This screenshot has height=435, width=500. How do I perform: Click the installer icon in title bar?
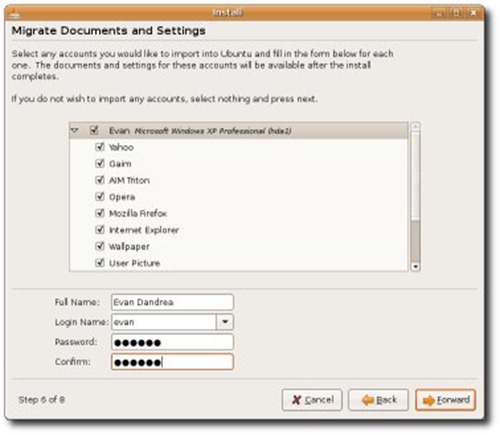(x=14, y=14)
